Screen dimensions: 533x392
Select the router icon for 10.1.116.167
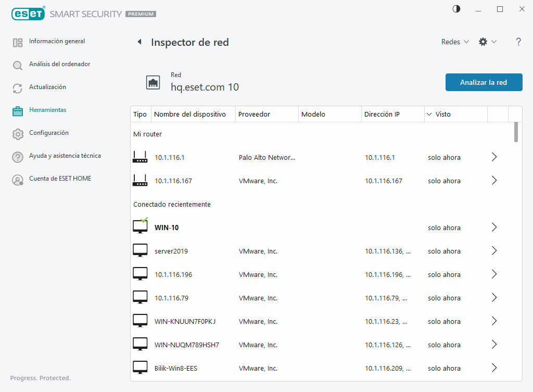coord(140,181)
